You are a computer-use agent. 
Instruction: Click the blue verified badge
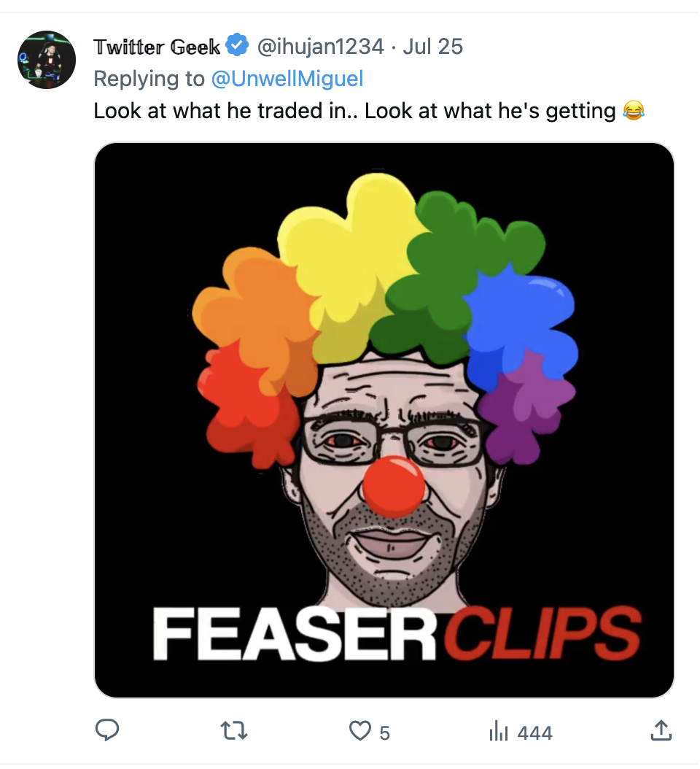pyautogui.click(x=236, y=46)
